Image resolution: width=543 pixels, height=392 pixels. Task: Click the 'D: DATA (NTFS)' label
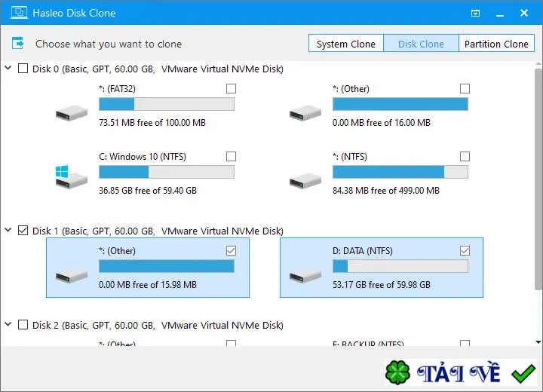363,251
